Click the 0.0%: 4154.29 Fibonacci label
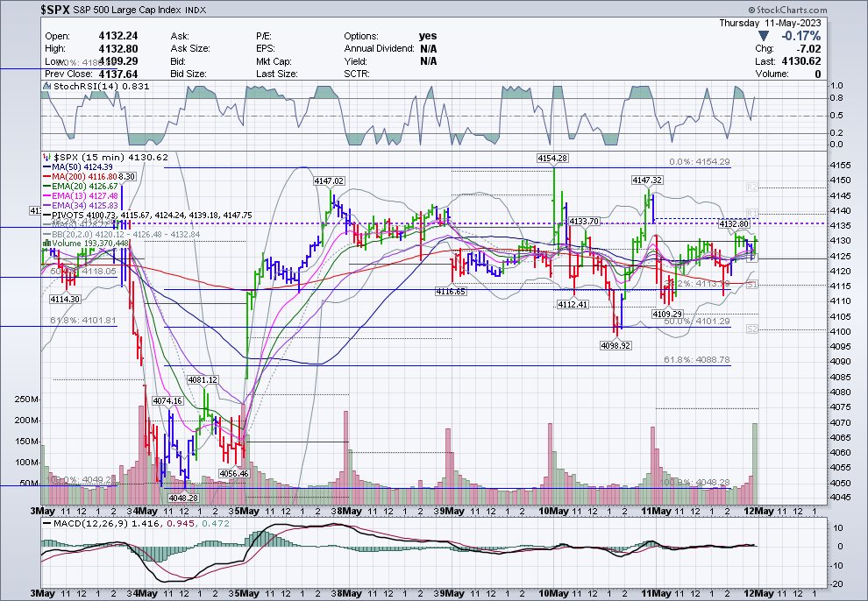Viewport: 868px width, 601px height. (700, 162)
